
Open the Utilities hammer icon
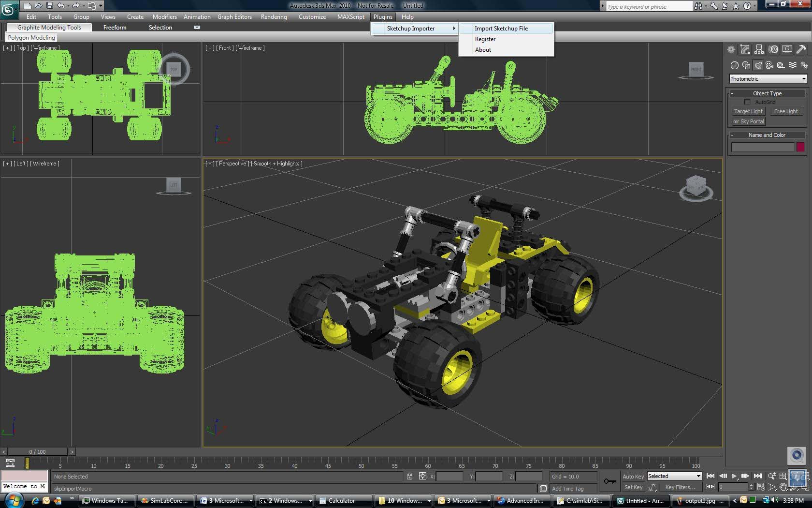(801, 49)
